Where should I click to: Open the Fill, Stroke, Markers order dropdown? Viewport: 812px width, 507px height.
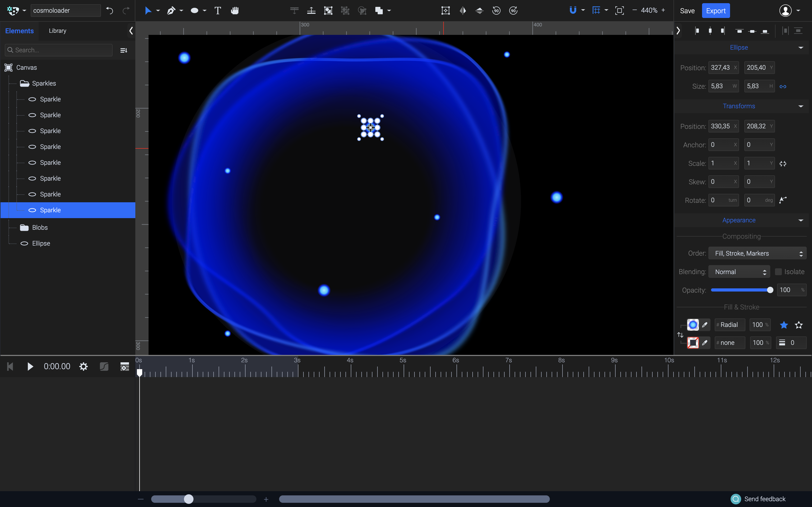pos(757,253)
